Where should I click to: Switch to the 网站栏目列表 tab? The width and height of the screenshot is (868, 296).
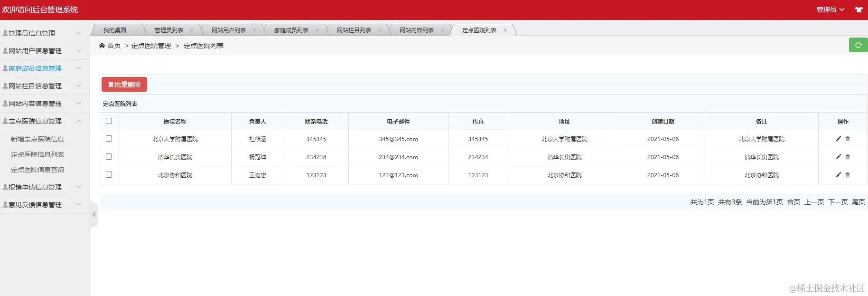pyautogui.click(x=354, y=30)
